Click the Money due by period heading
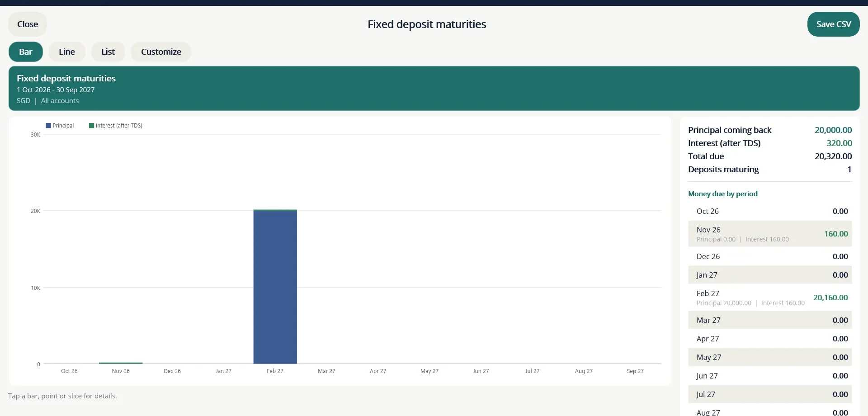 click(722, 194)
